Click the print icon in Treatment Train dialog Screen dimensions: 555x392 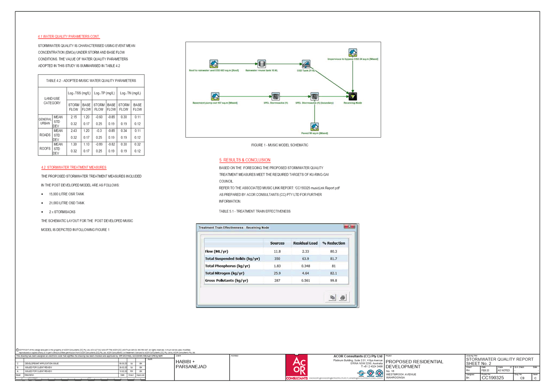(343, 297)
